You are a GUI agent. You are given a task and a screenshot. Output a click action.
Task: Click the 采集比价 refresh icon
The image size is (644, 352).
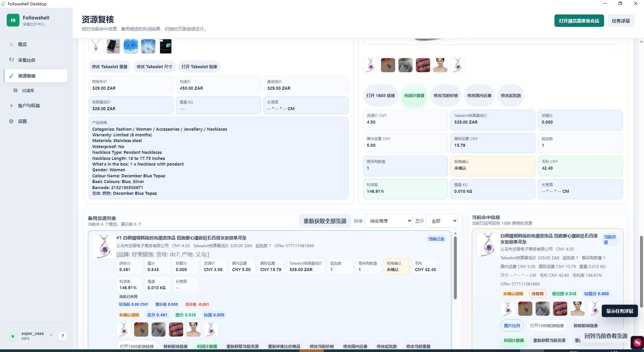tap(11, 60)
